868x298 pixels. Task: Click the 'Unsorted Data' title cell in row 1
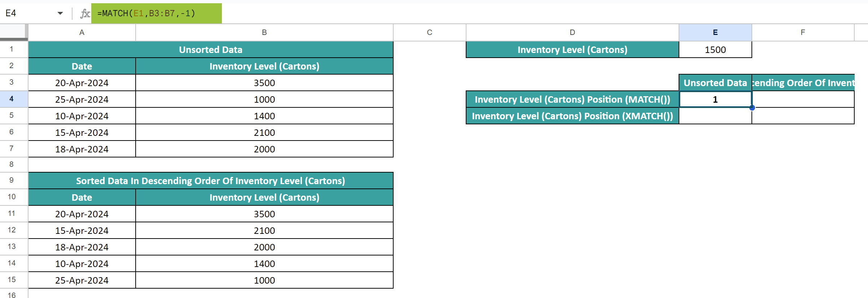coord(211,50)
